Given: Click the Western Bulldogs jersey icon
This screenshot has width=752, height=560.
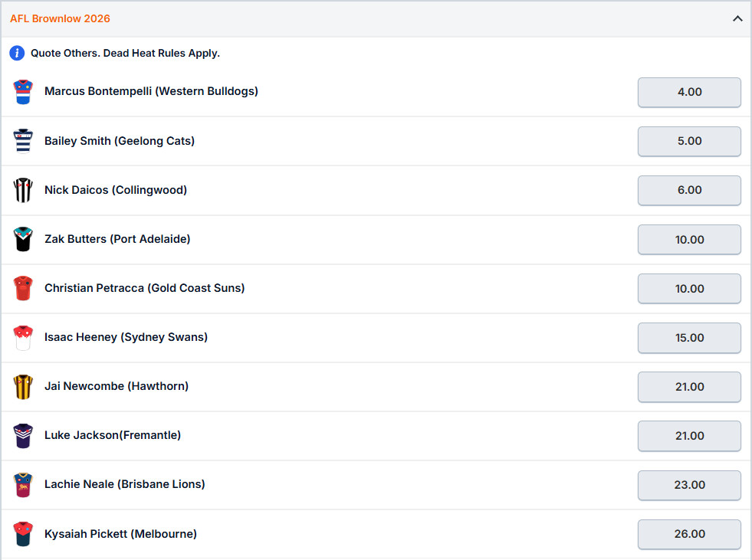Looking at the screenshot, I should pyautogui.click(x=23, y=92).
